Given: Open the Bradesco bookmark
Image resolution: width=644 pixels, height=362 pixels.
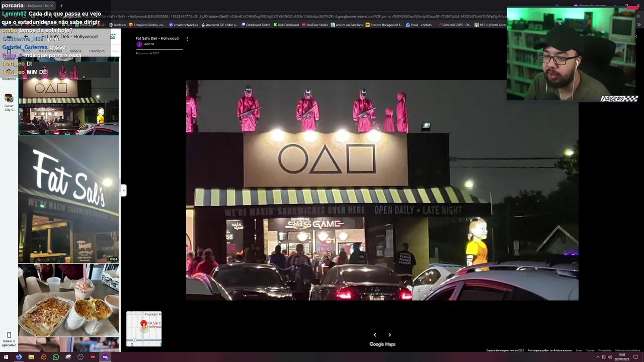Looking at the screenshot, I should [118, 25].
